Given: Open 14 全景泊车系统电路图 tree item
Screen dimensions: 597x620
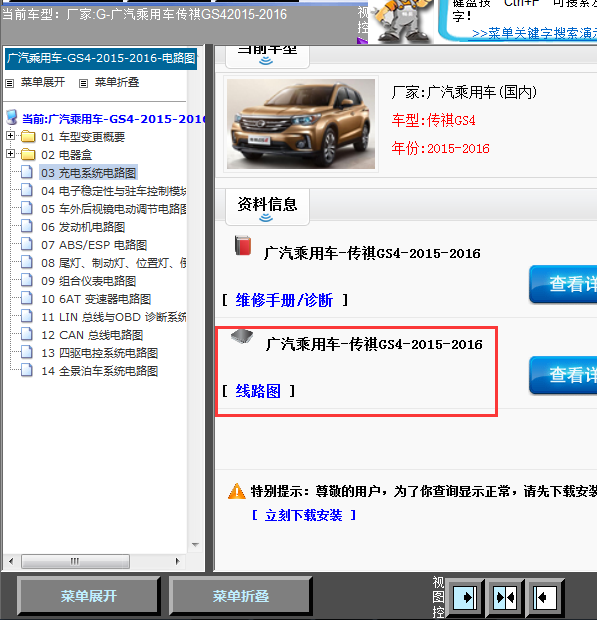Looking at the screenshot, I should point(100,371).
